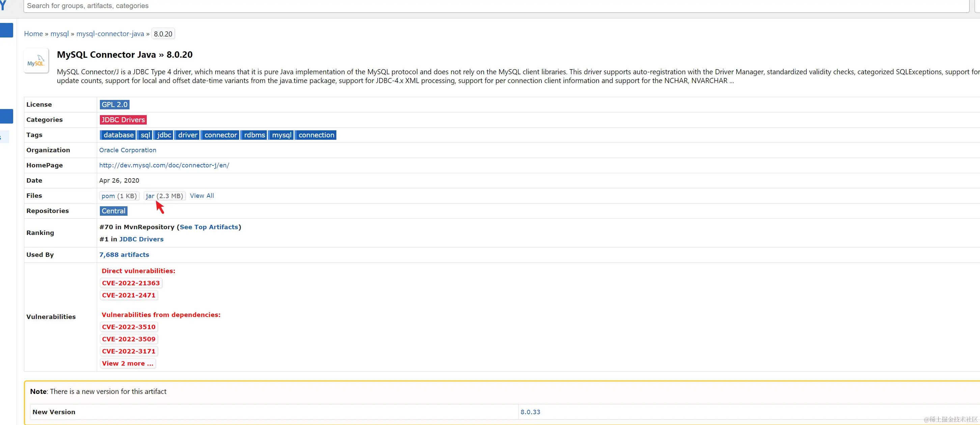Open the Central repository badge
Screen dimensions: 980x425
pos(113,211)
